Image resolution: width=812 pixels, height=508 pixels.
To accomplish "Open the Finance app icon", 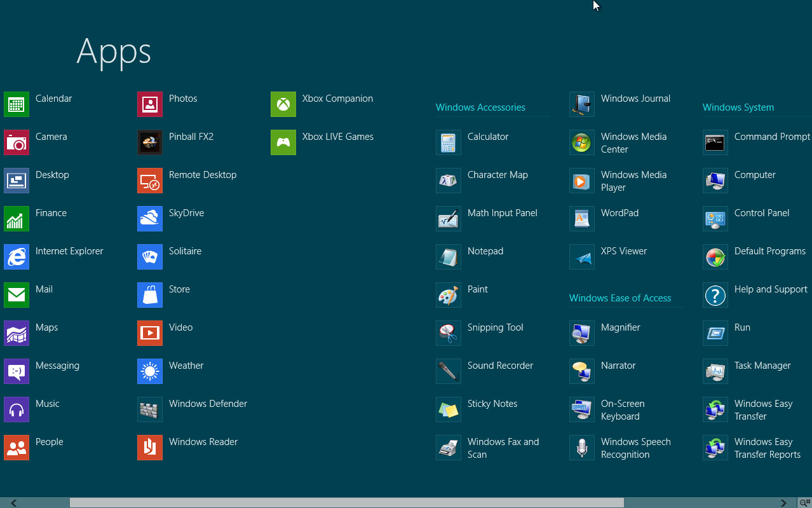I will coord(17,219).
